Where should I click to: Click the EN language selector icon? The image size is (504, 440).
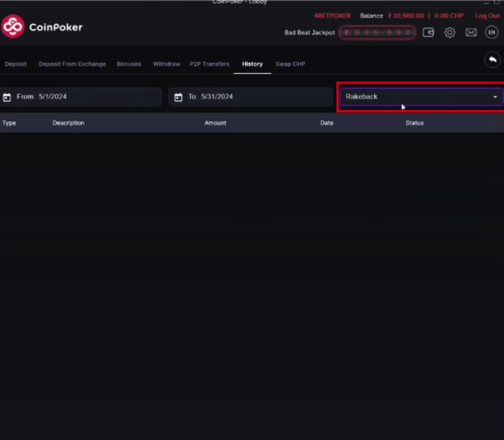pyautogui.click(x=491, y=32)
